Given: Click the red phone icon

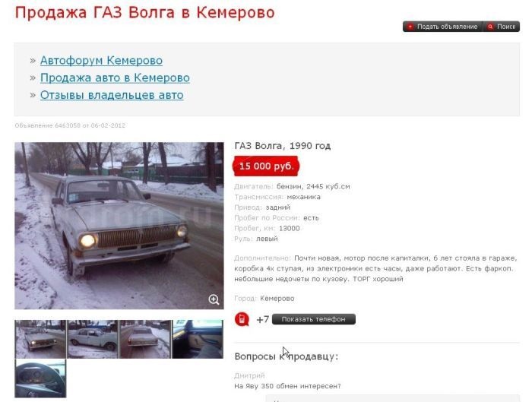Looking at the screenshot, I should [x=242, y=319].
